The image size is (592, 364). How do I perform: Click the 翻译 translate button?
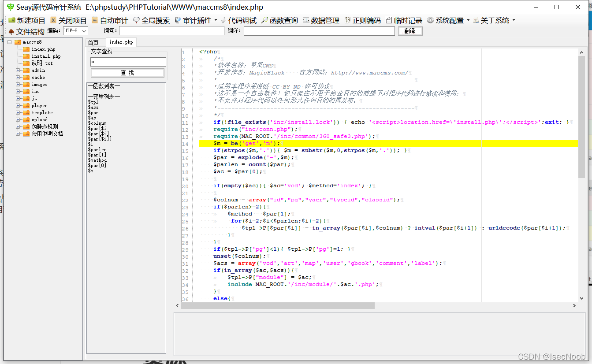coord(410,31)
